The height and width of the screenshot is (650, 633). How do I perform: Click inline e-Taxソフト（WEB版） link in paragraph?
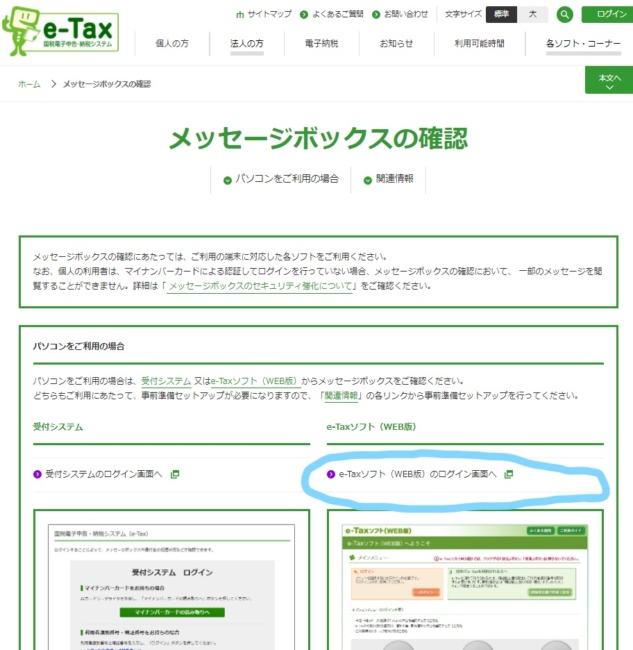click(254, 381)
